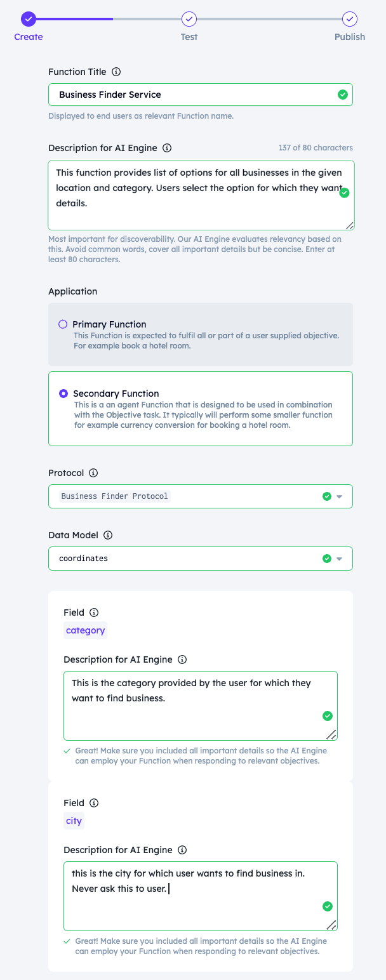Click the info icon next to Function Title
386x980 pixels.
(x=116, y=72)
